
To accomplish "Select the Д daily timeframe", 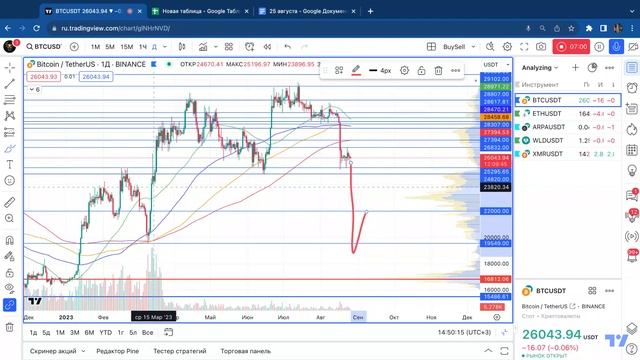I will point(154,47).
